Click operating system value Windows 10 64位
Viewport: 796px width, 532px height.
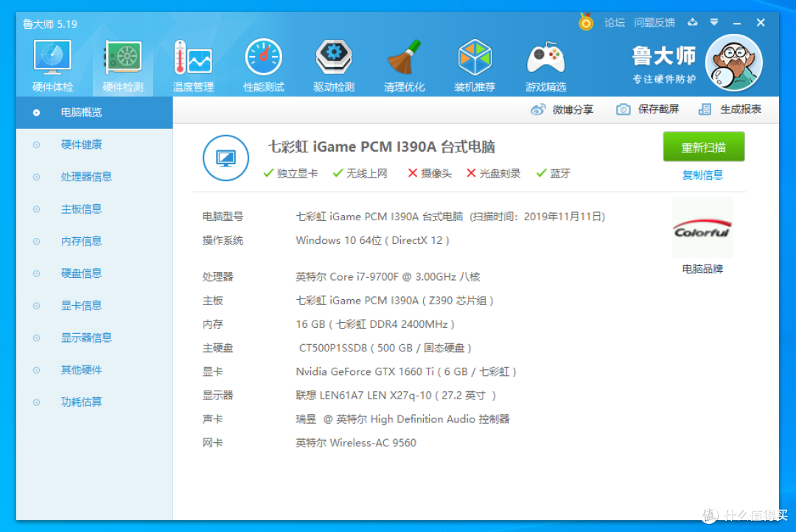[x=373, y=241]
